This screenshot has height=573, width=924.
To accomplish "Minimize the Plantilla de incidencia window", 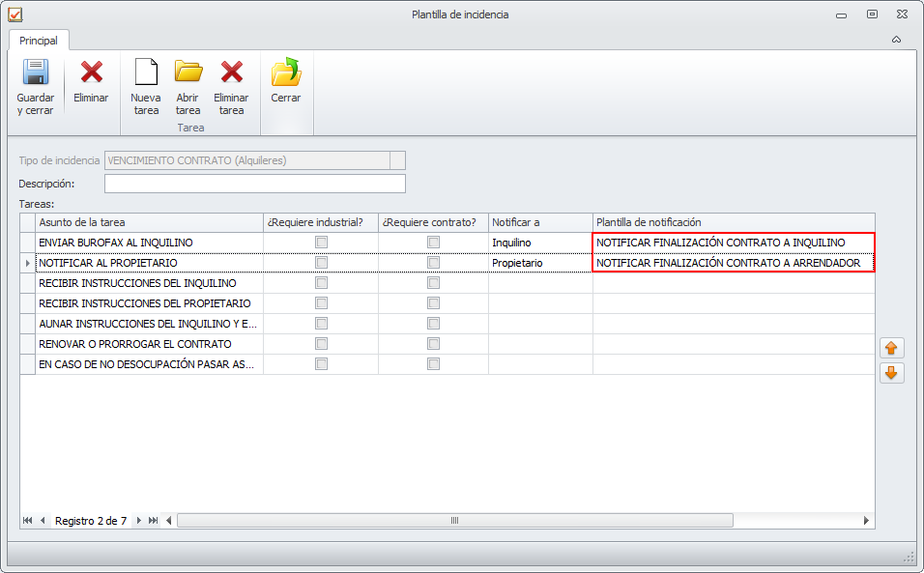I will click(x=842, y=15).
